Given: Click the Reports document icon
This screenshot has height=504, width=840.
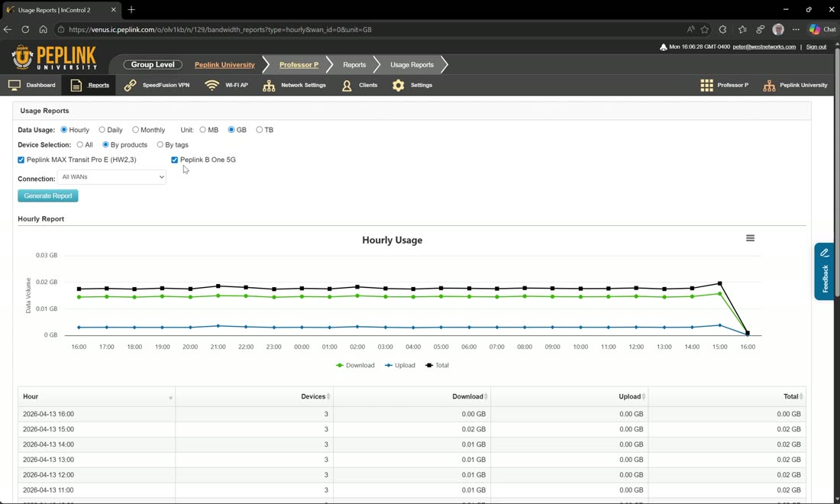Looking at the screenshot, I should coord(76,86).
